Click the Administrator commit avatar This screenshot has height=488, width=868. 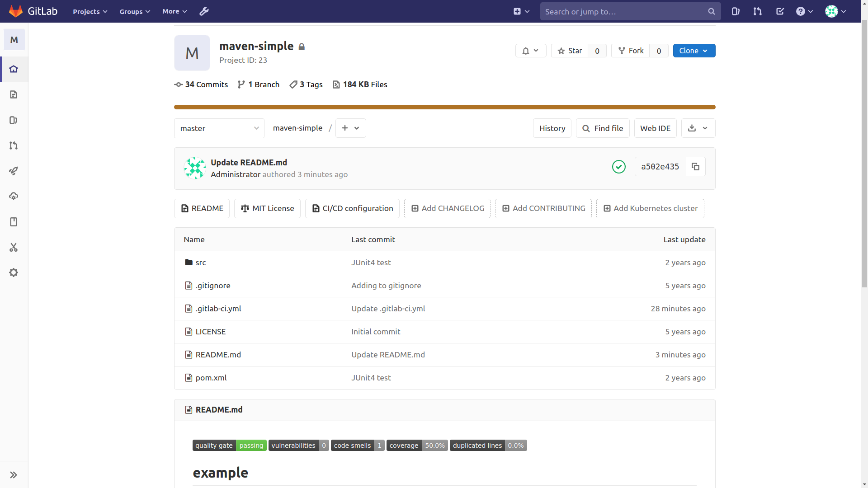pos(195,168)
